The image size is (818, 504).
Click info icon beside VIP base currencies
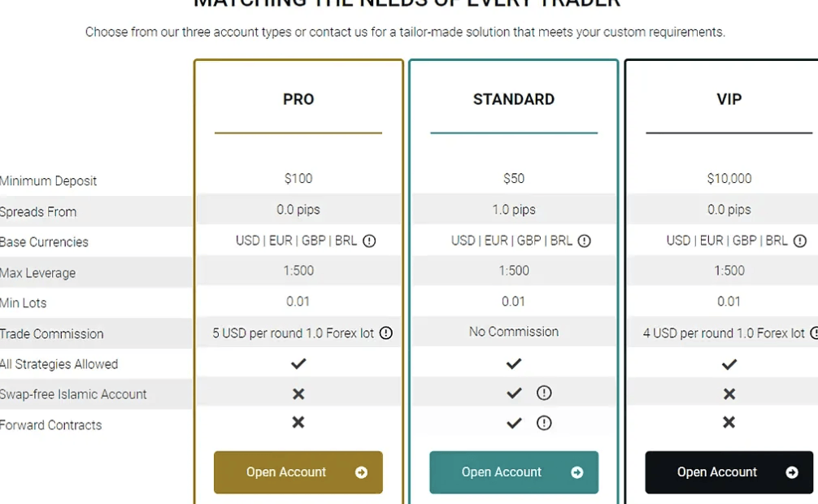800,241
